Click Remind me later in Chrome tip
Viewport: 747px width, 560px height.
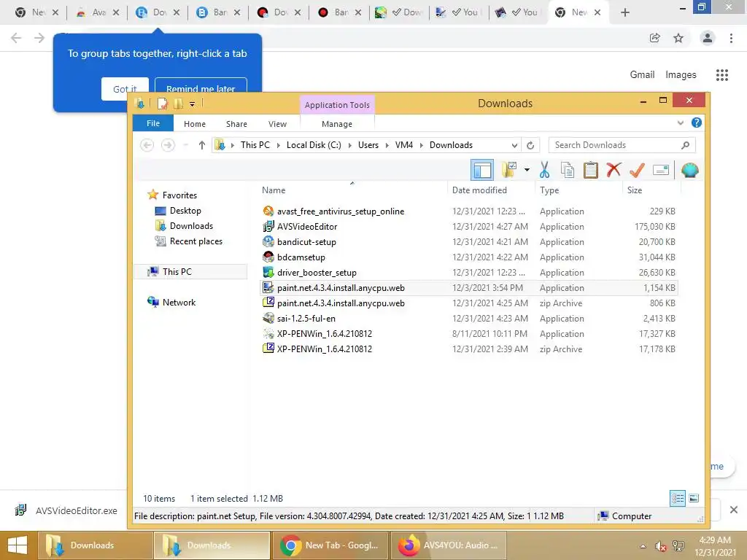pos(201,88)
